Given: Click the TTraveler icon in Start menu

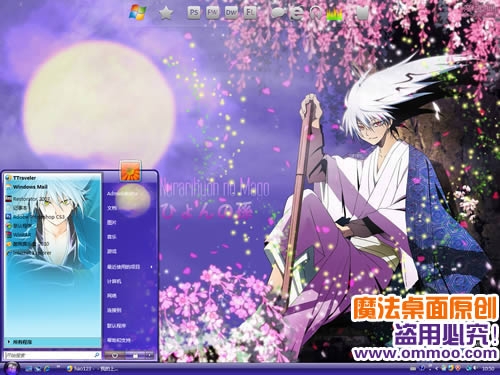Looking at the screenshot, I should [9, 178].
